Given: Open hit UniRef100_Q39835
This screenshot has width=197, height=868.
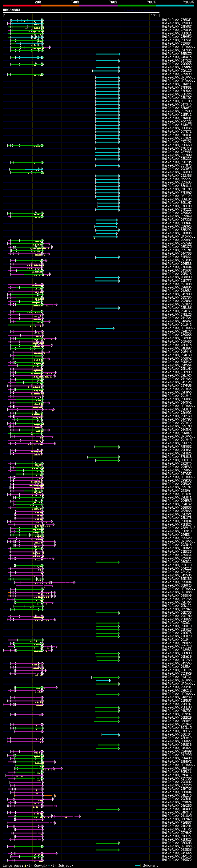Looking at the screenshot, I should [x=177, y=30].
